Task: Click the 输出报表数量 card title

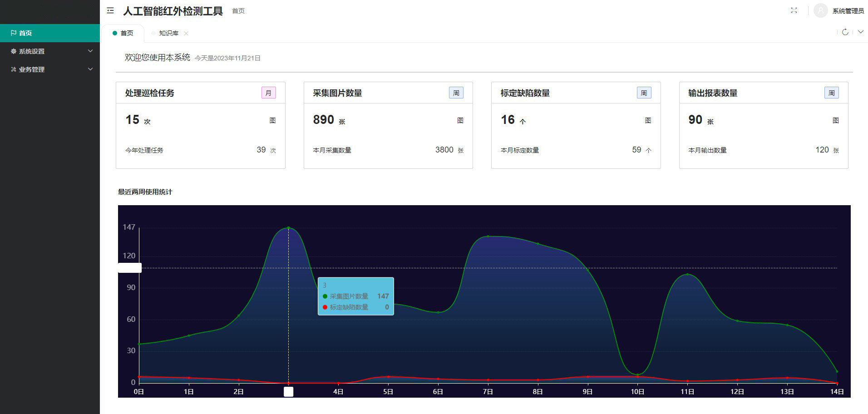Action: (713, 93)
